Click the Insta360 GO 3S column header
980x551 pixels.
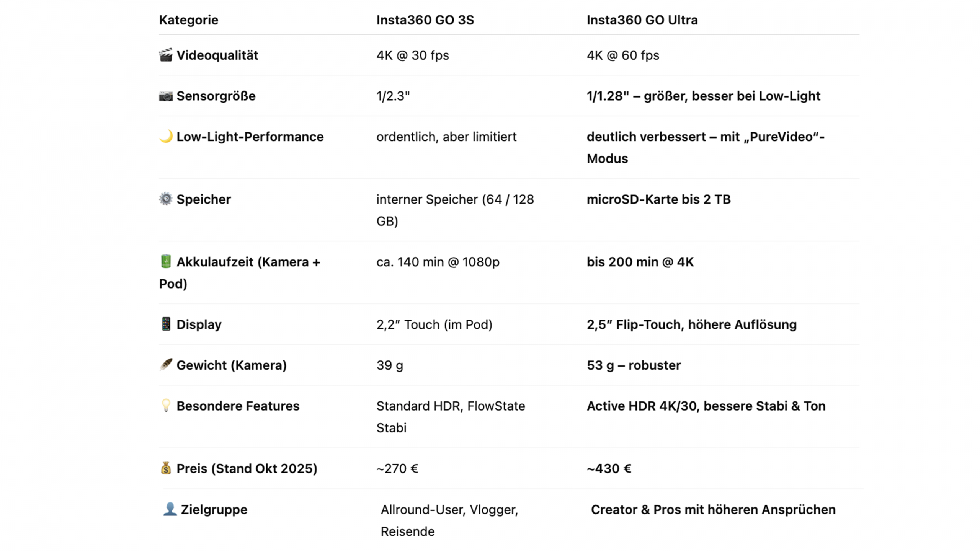tap(425, 20)
